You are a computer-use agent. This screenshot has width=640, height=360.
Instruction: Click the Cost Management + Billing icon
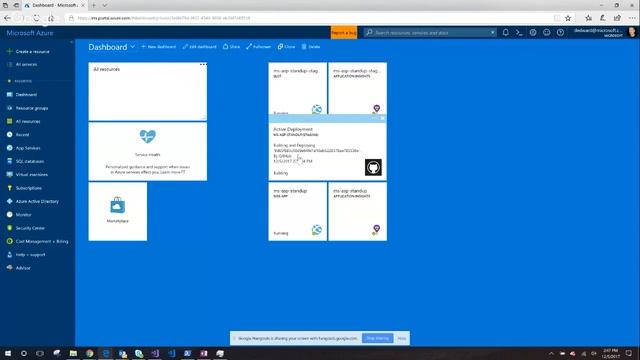9,241
